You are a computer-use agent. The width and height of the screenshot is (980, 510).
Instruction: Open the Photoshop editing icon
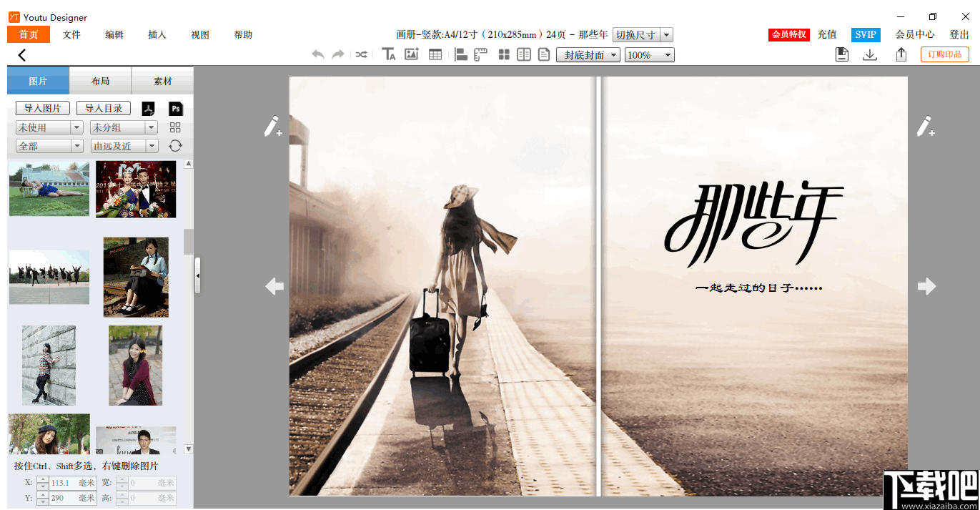pyautogui.click(x=174, y=109)
